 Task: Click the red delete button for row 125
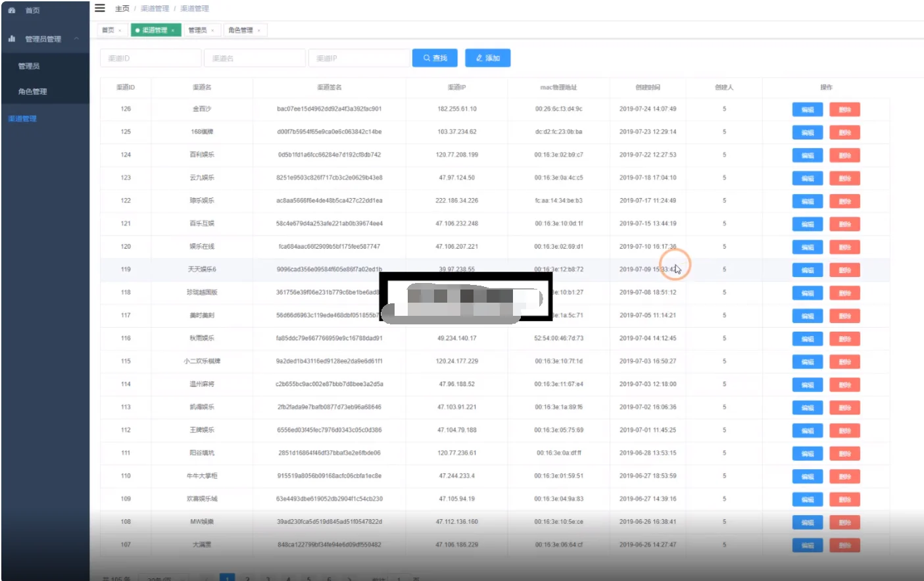[844, 133]
